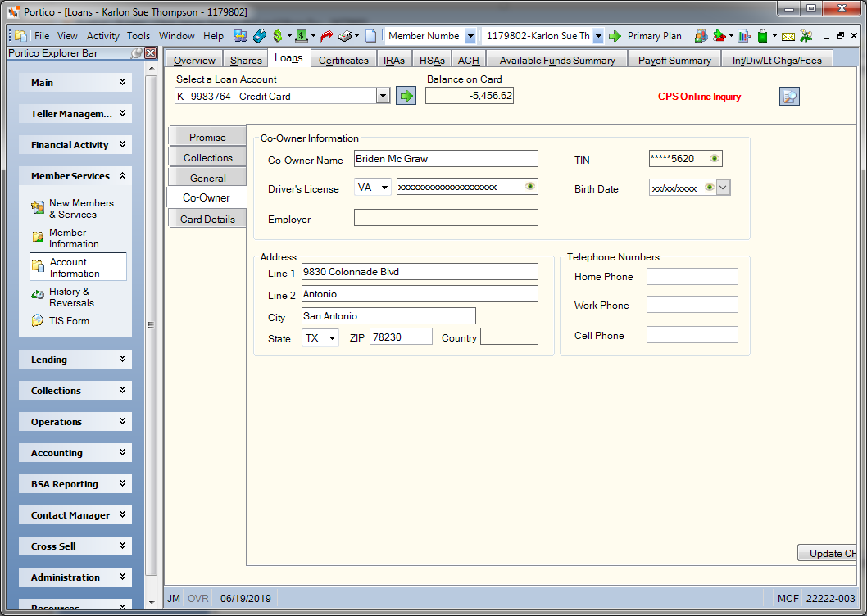Open the Member Number search type dropdown

click(x=470, y=36)
